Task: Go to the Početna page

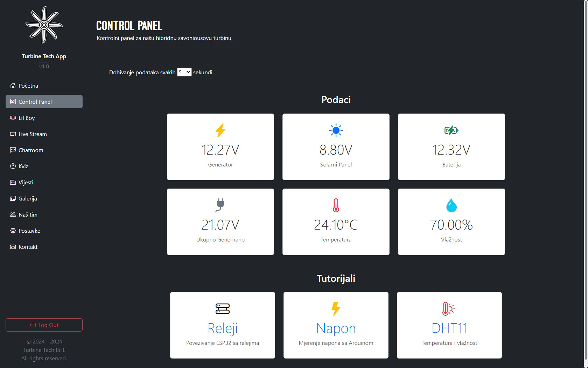Action: coord(44,86)
